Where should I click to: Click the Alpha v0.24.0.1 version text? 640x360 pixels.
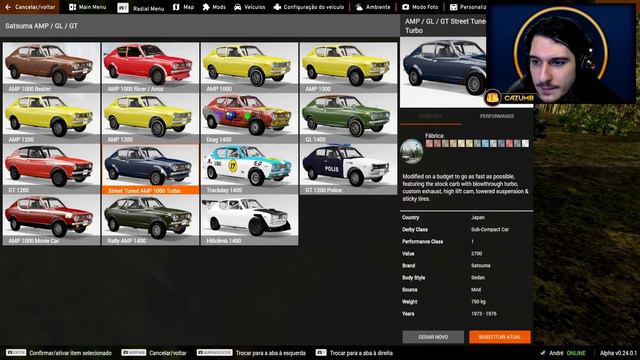pyautogui.click(x=618, y=353)
